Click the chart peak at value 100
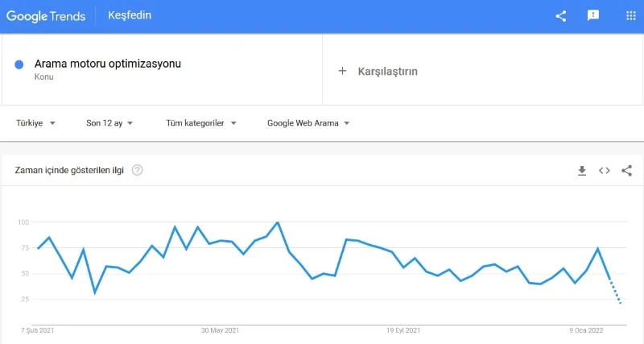Image resolution: width=644 pixels, height=344 pixels. coord(278,222)
